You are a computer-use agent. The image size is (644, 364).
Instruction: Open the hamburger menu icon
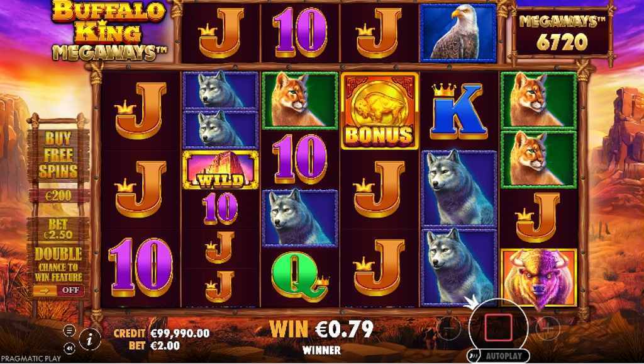pyautogui.click(x=69, y=330)
